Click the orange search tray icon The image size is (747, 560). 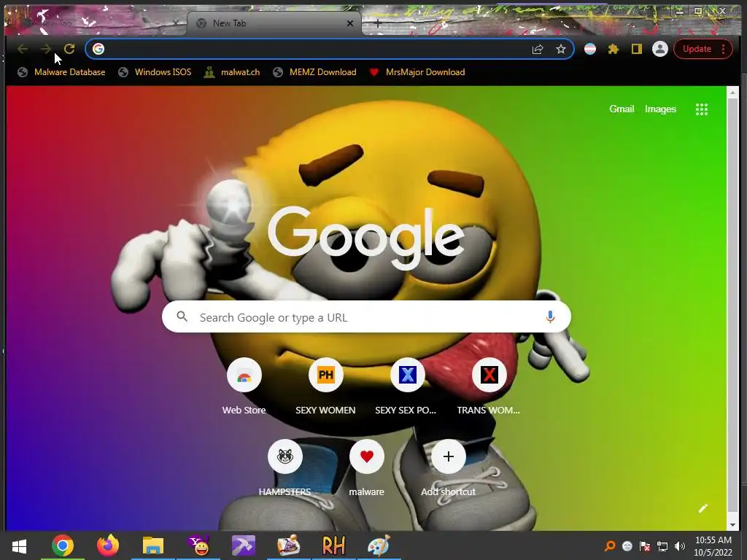tap(610, 546)
